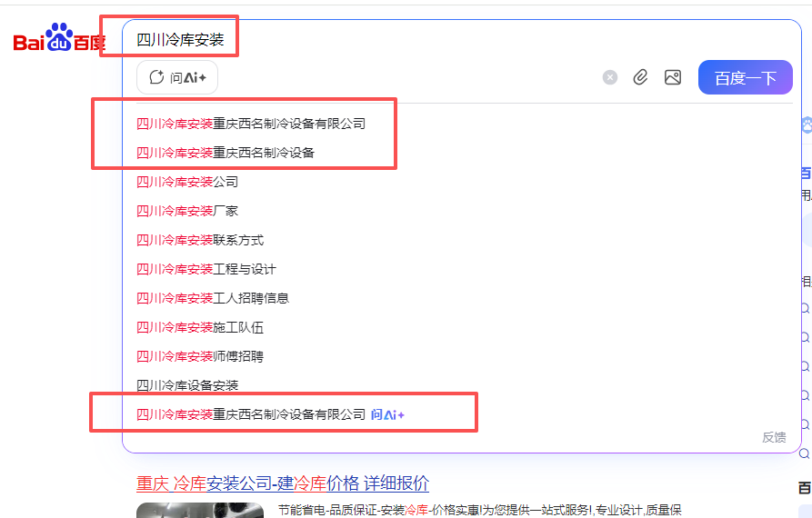
Task: Choose the 四川冷库安装公司 suggestion
Action: (187, 182)
